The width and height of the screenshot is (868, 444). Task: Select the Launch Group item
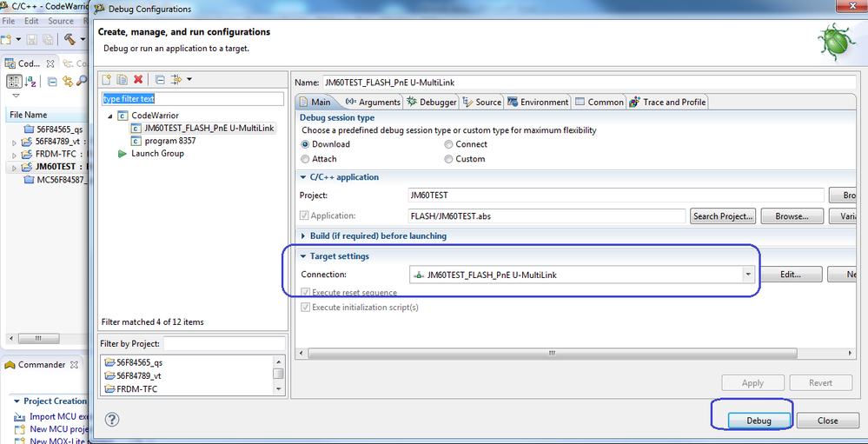click(x=157, y=153)
